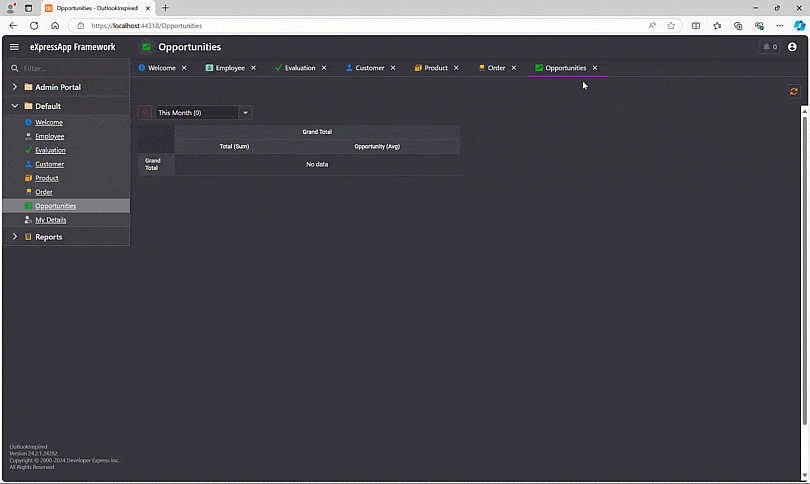This screenshot has width=810, height=484.
Task: Open browser split screen
Action: click(x=696, y=25)
